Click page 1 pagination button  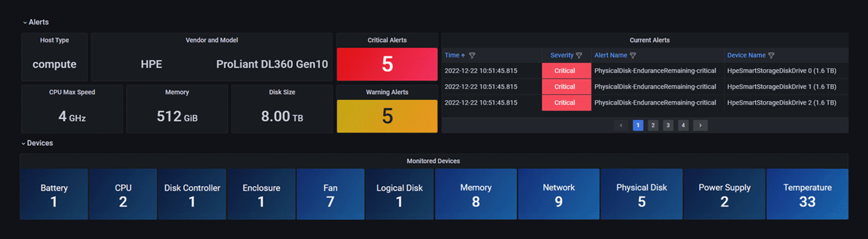pos(638,125)
